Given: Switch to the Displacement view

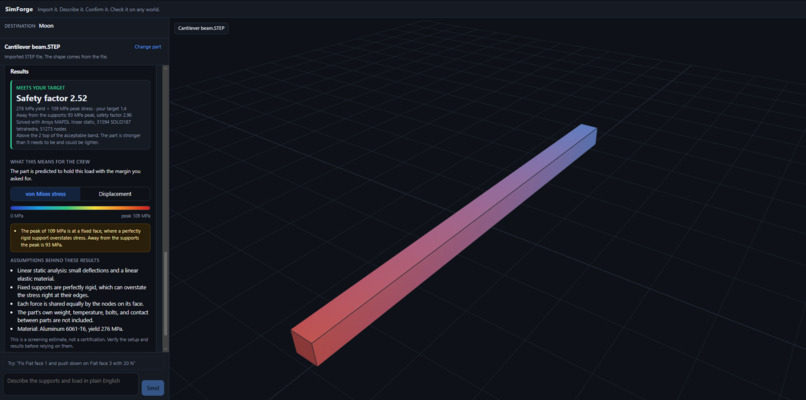Looking at the screenshot, I should [x=115, y=194].
